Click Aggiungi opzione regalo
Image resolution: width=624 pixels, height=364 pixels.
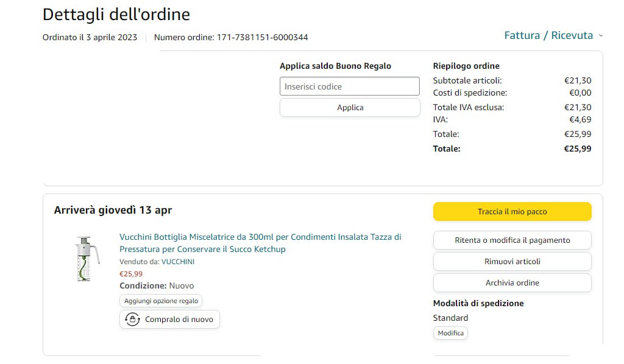pyautogui.click(x=161, y=301)
